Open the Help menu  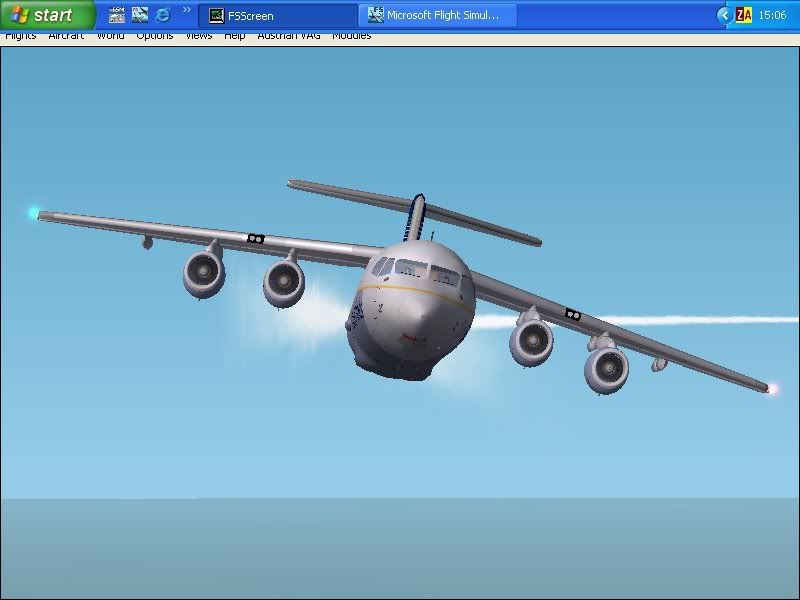pos(235,36)
